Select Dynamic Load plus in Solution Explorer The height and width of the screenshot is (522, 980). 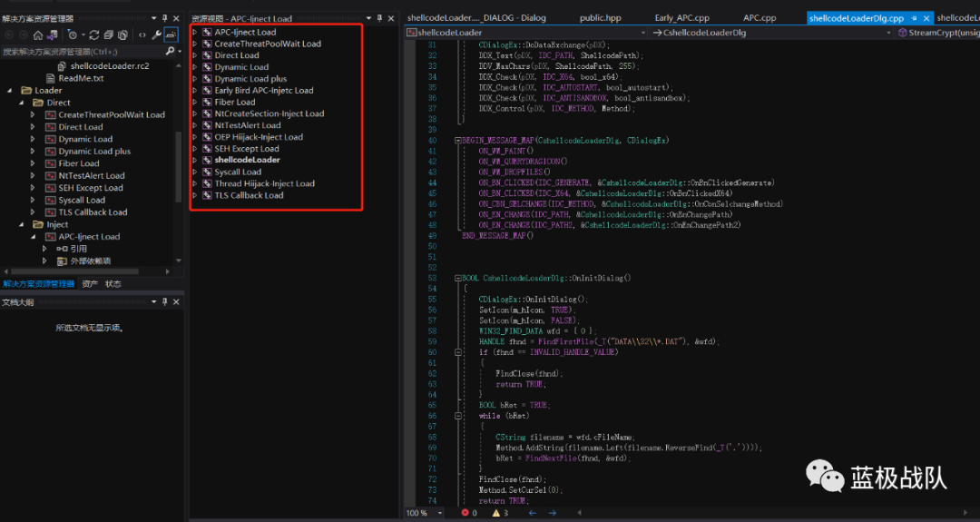[94, 152]
